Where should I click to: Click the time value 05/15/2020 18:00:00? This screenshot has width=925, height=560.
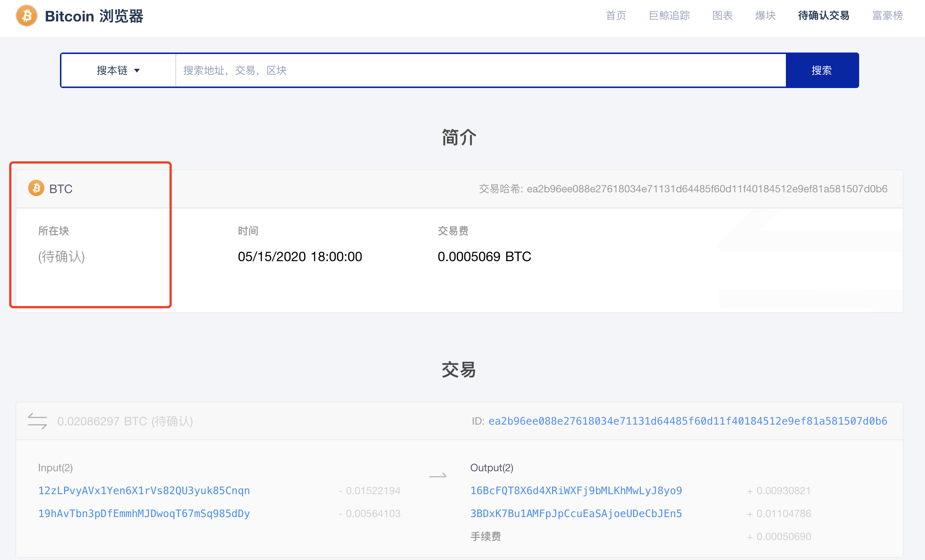pyautogui.click(x=300, y=257)
